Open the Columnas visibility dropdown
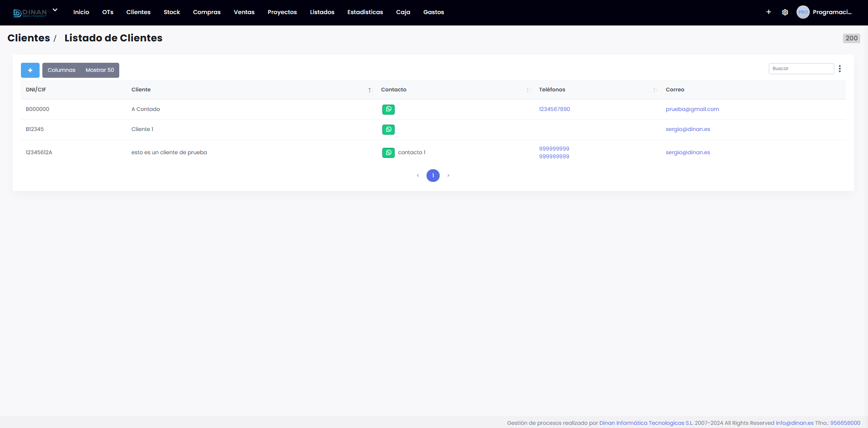Image resolution: width=868 pixels, height=428 pixels. [x=61, y=70]
